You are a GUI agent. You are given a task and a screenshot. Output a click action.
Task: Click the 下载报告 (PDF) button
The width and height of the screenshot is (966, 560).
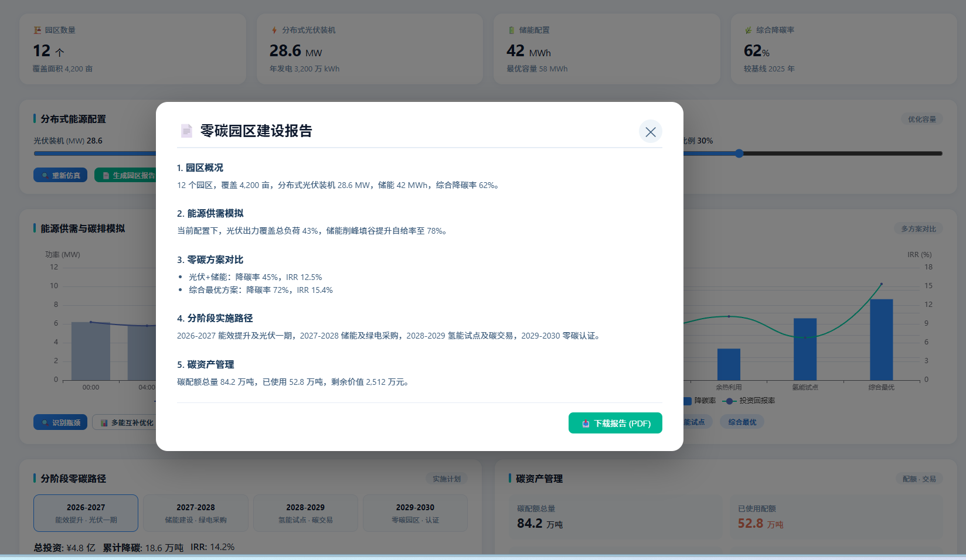tap(615, 423)
